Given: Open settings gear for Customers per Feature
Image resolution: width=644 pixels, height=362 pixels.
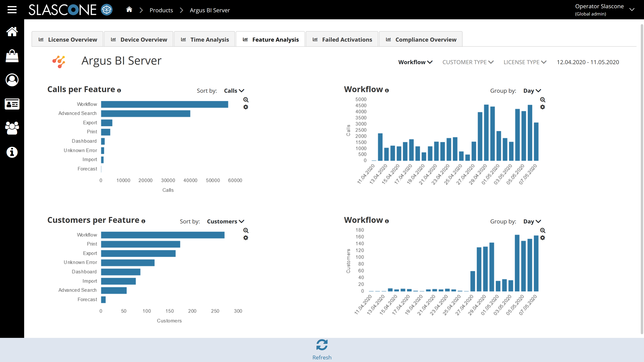Looking at the screenshot, I should click(x=246, y=238).
